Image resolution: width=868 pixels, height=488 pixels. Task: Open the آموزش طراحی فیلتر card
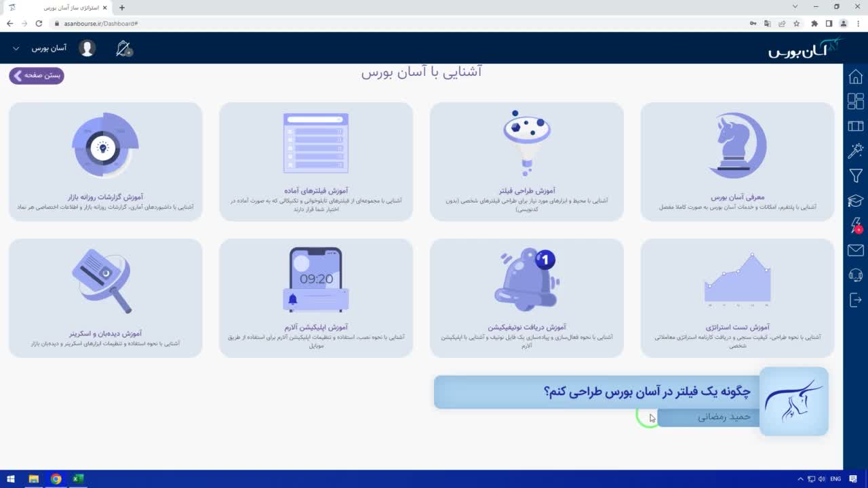pyautogui.click(x=527, y=161)
